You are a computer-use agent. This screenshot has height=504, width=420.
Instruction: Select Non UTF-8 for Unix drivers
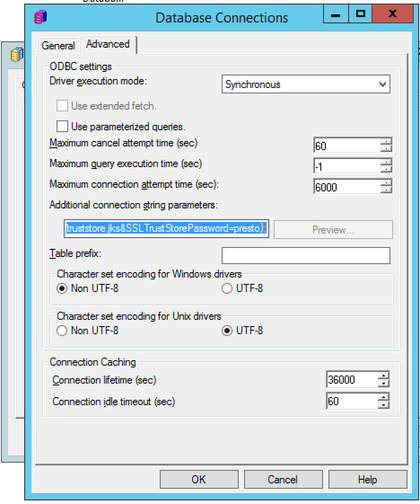pyautogui.click(x=62, y=331)
